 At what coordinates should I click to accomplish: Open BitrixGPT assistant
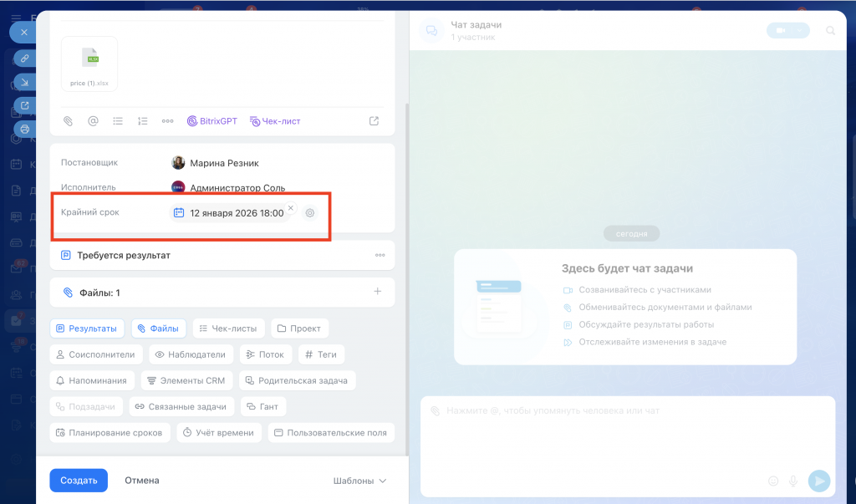coord(212,121)
